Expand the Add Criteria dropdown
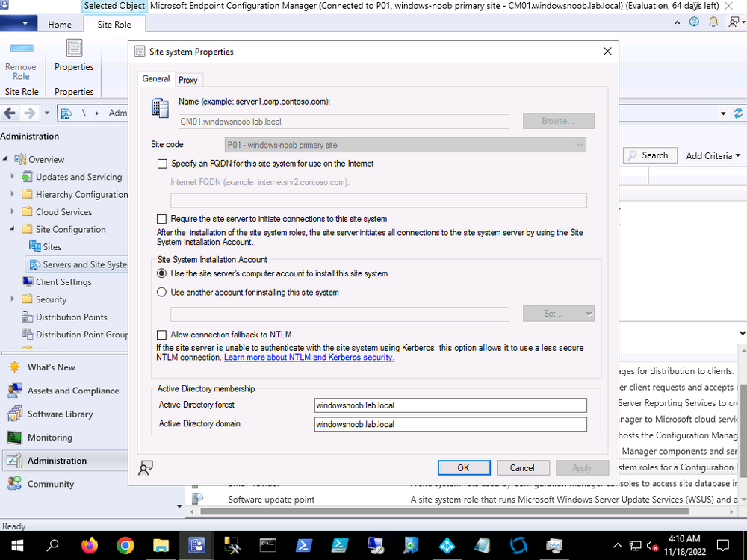Viewport: 747px width, 560px height. (x=713, y=156)
